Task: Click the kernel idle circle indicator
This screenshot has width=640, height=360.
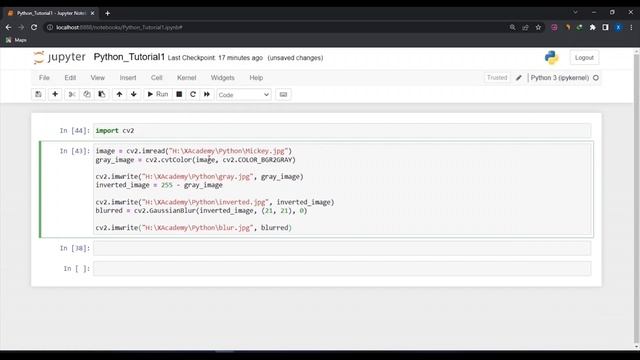Action: click(x=596, y=78)
